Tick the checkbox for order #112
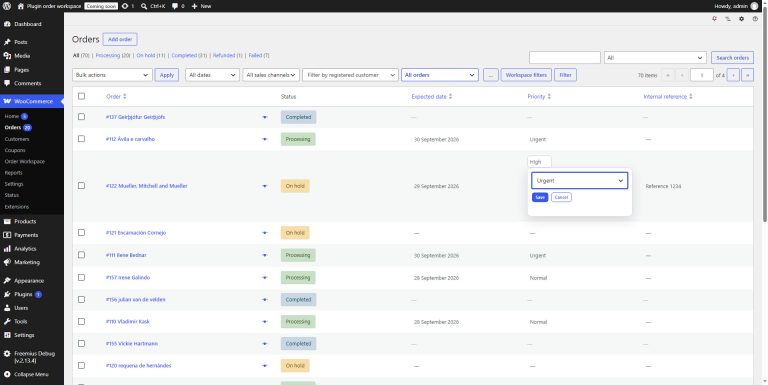This screenshot has height=385, width=768. [81, 139]
